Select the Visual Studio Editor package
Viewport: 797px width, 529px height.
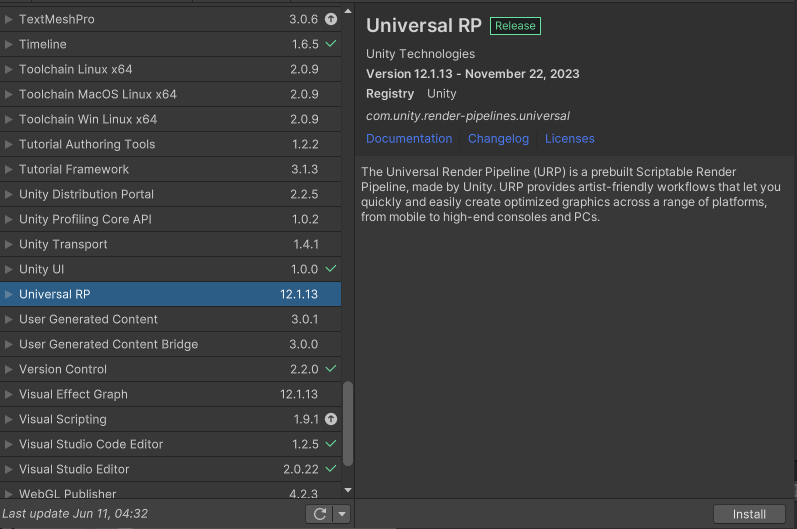(x=170, y=469)
